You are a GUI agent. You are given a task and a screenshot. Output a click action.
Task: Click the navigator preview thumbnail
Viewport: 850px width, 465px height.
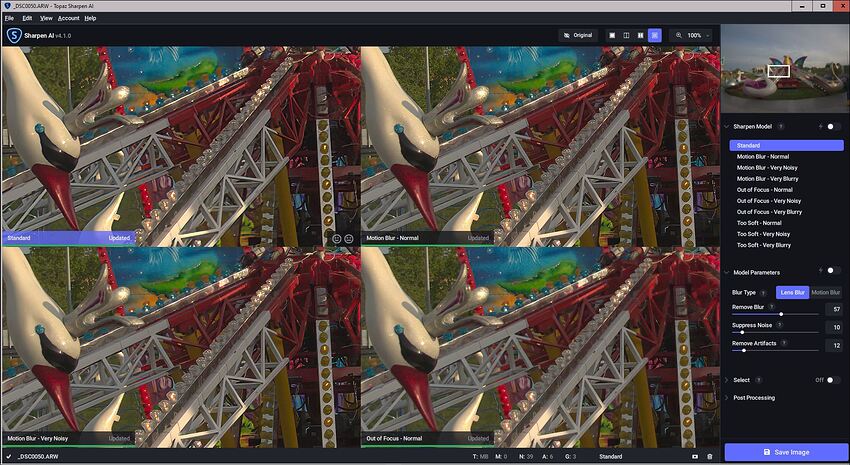[785, 69]
